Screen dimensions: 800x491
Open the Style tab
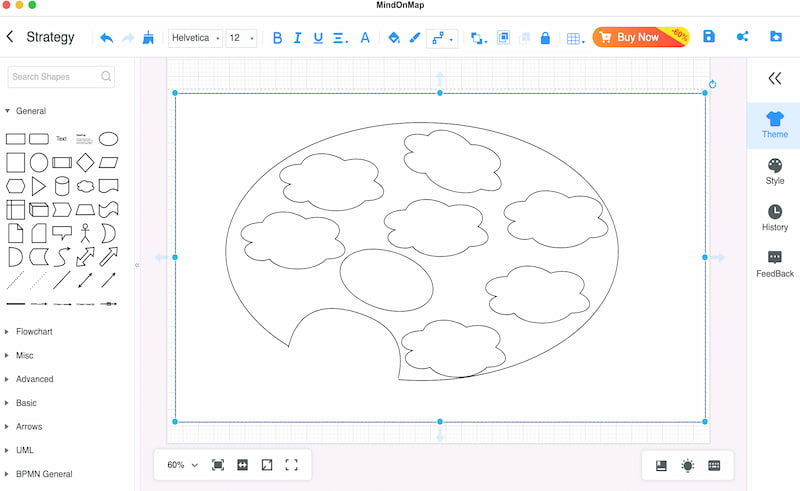[774, 172]
